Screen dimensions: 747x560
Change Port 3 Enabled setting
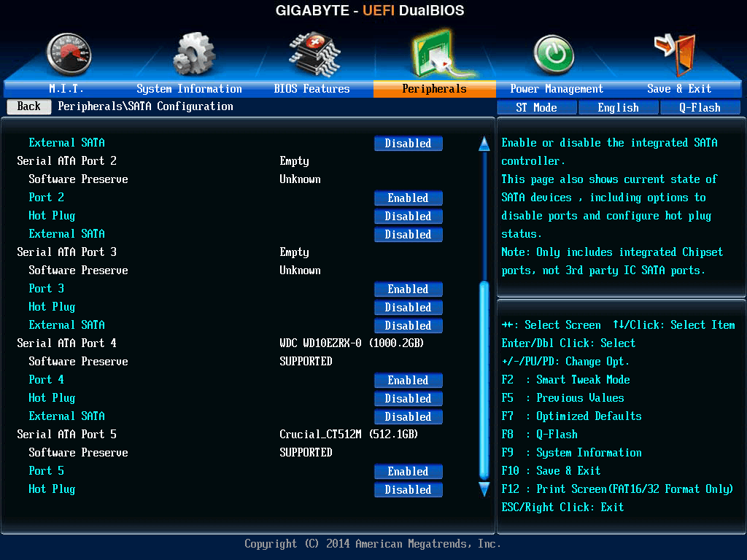[409, 289]
